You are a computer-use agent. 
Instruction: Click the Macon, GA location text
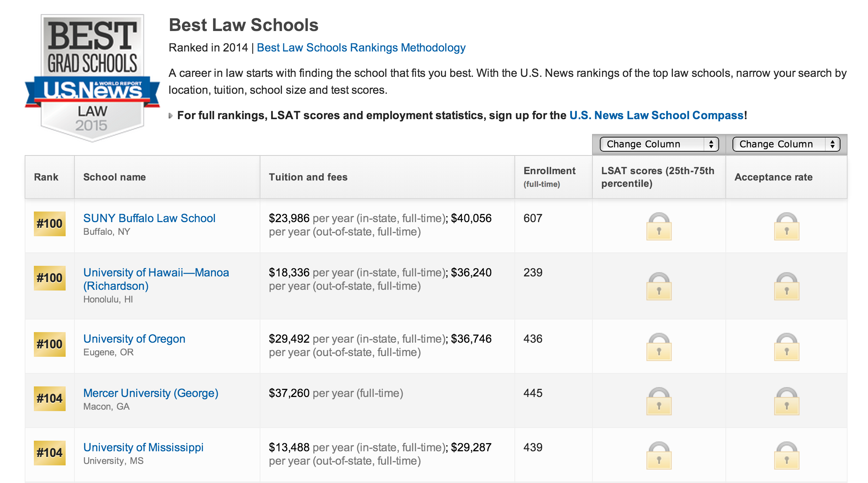click(106, 406)
